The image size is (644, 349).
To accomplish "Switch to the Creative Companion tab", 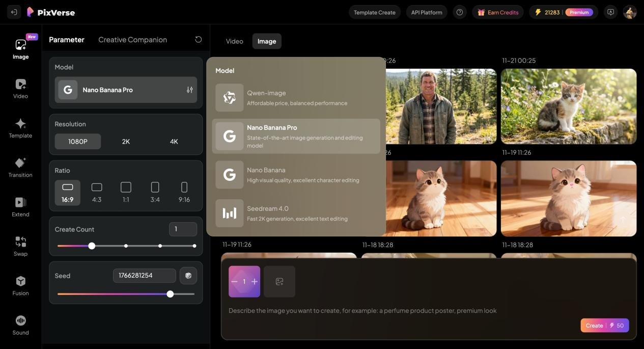I will click(x=132, y=40).
